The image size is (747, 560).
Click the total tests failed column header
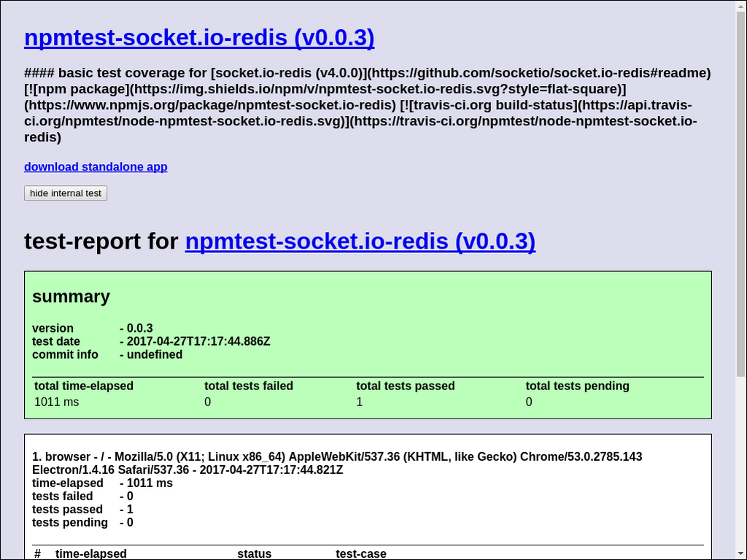pyautogui.click(x=249, y=386)
